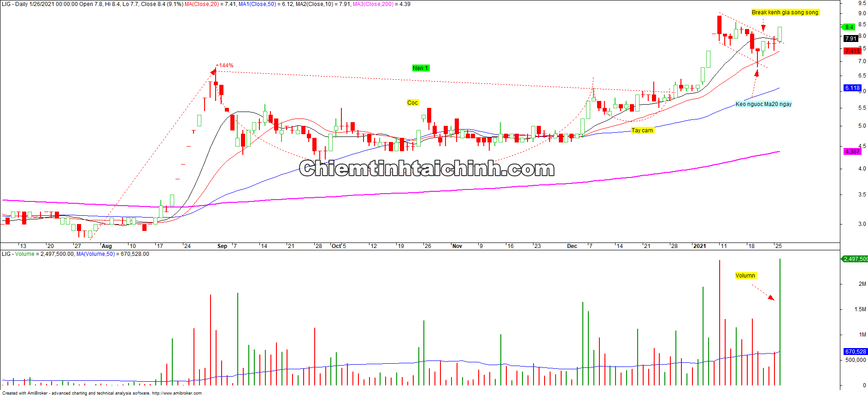Click the blue 670,528 volume average tag

click(x=855, y=352)
